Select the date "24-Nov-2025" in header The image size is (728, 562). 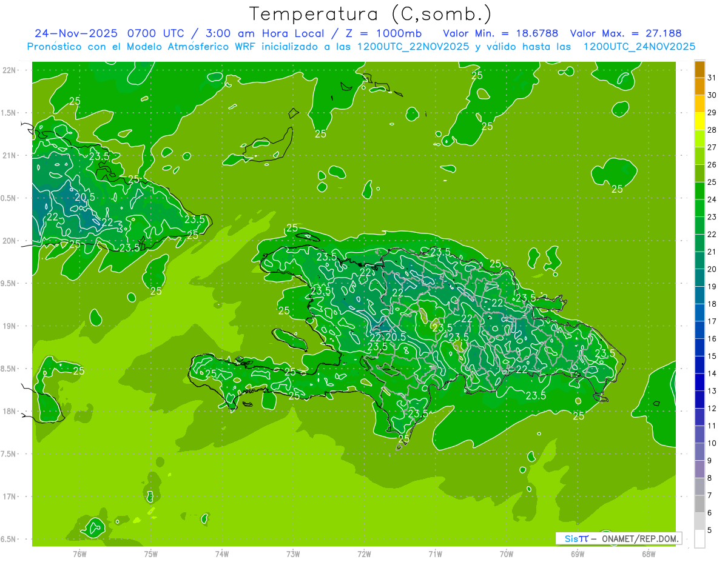click(x=76, y=33)
